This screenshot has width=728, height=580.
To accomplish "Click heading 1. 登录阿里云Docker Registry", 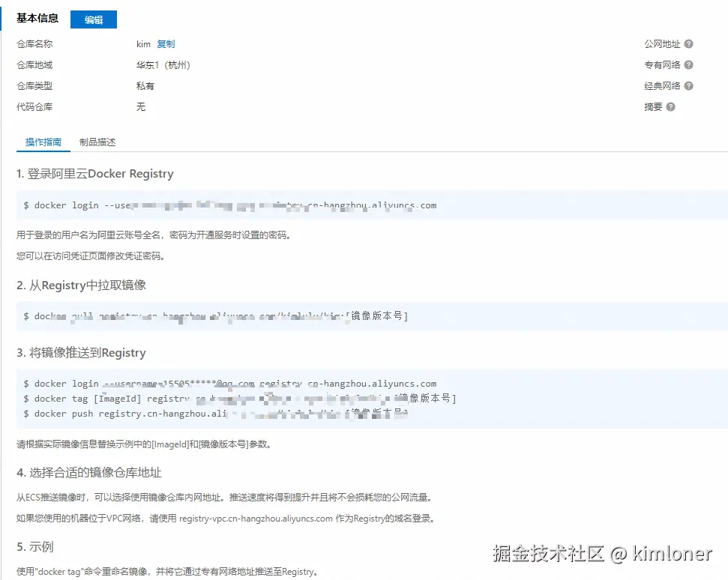I will [x=94, y=174].
